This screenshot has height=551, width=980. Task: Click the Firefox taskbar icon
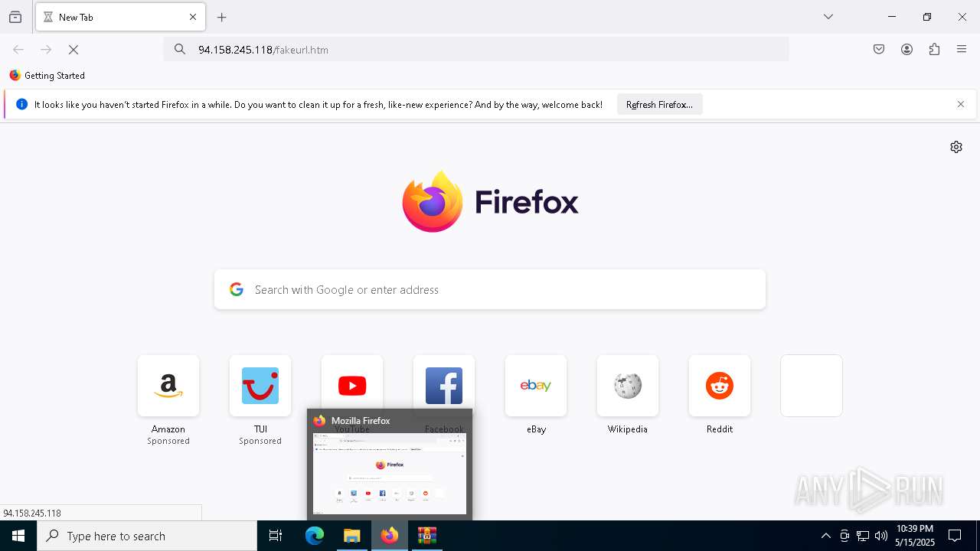click(x=390, y=536)
